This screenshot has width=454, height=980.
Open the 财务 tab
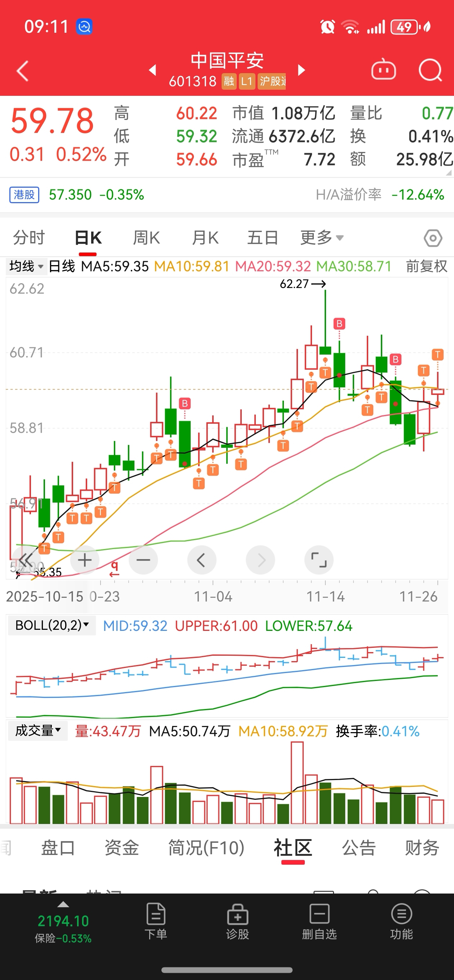tap(422, 848)
